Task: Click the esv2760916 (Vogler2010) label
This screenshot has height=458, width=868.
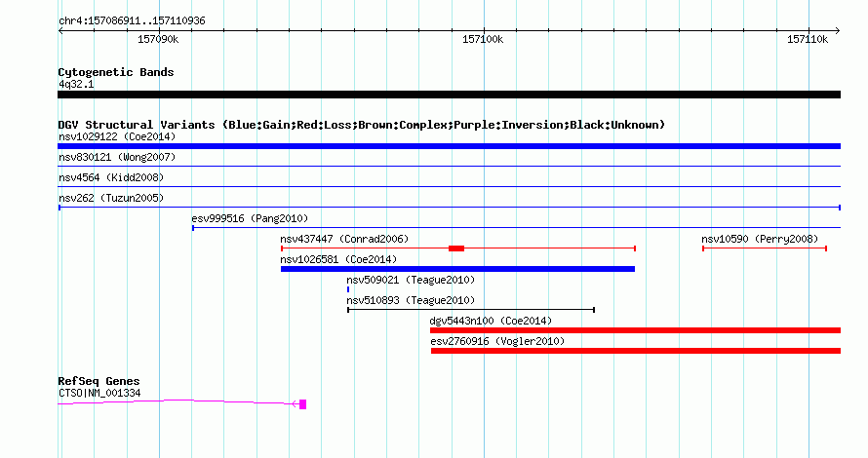Action: (497, 341)
